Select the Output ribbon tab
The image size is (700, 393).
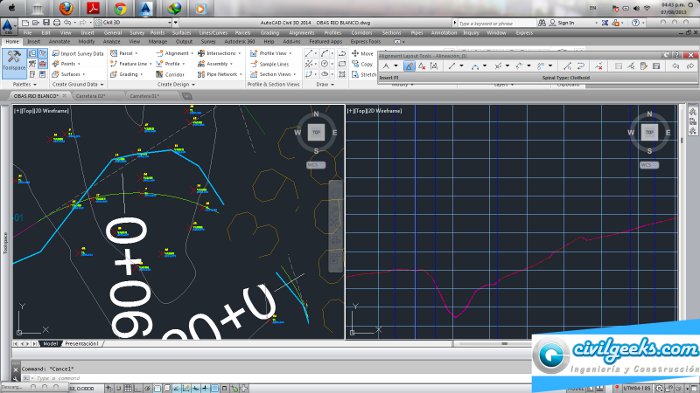click(184, 42)
